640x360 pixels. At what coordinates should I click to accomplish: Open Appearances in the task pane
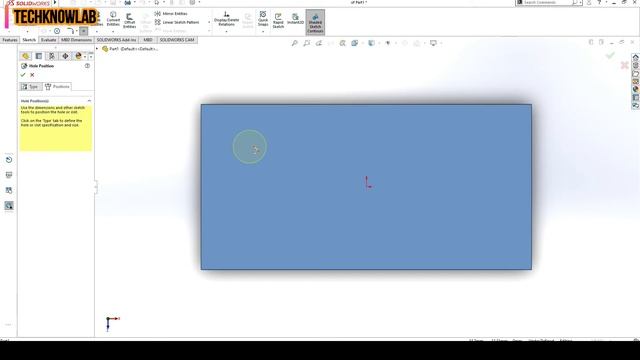coord(636,89)
